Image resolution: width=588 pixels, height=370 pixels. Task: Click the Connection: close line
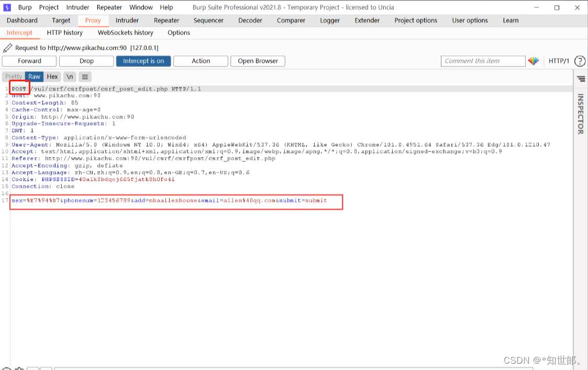click(x=43, y=187)
